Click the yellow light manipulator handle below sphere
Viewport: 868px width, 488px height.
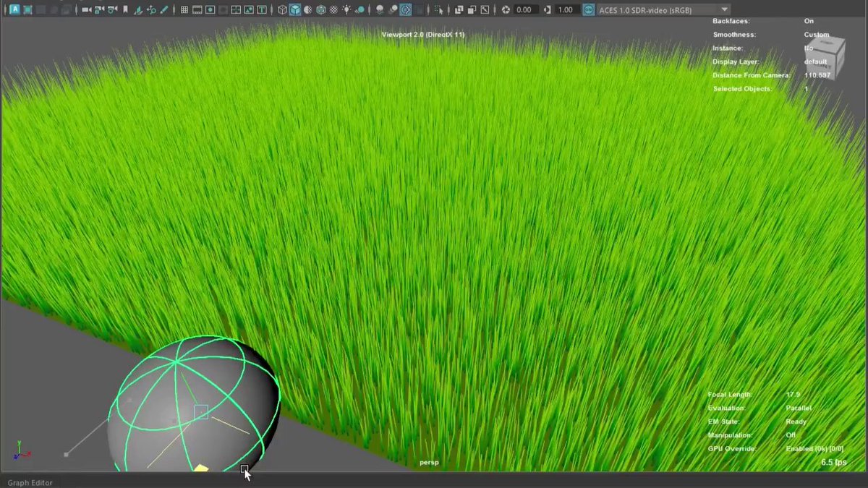(201, 468)
